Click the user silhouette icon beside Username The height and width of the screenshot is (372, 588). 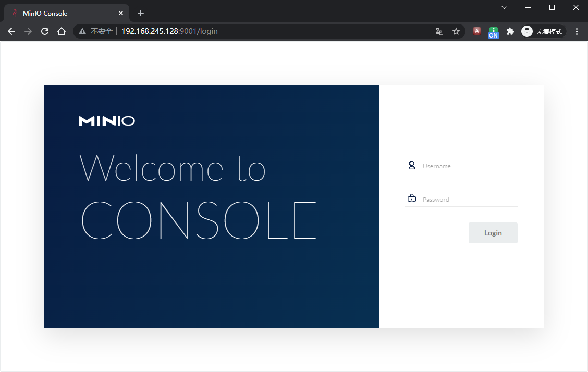[x=411, y=165]
